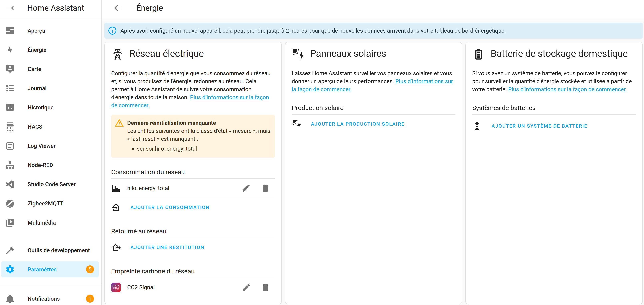
Task: Click the Zigbee2MQTT icon
Action: 10,204
